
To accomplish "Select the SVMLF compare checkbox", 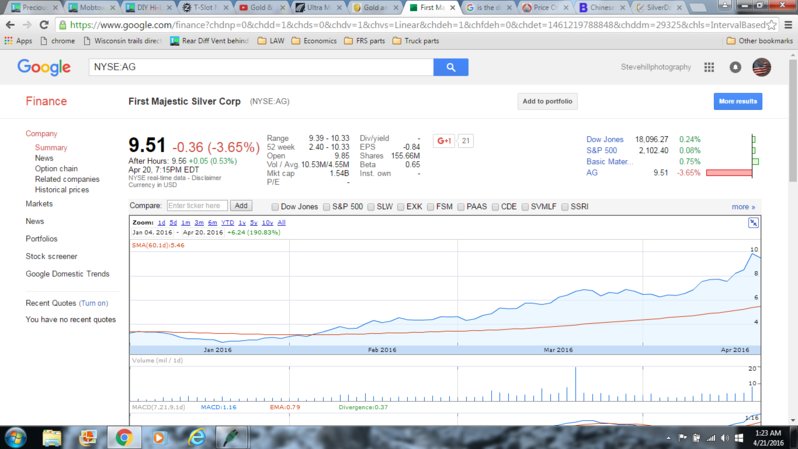I will (x=525, y=207).
